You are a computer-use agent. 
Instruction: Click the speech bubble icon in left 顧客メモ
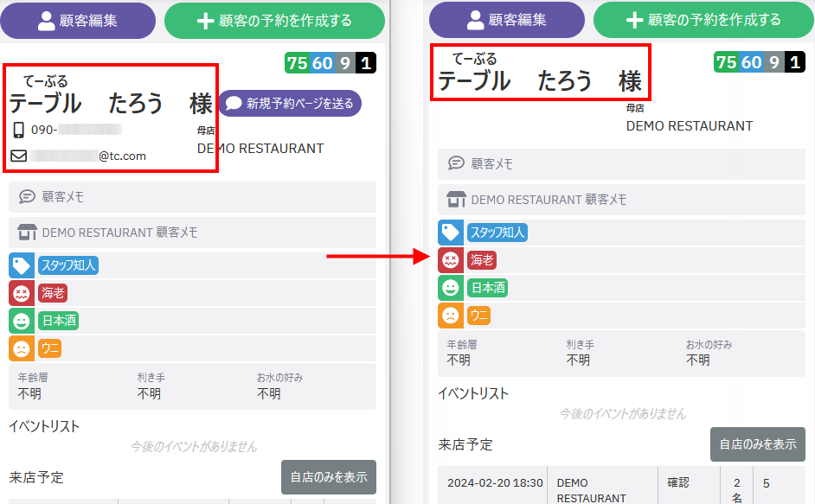tap(27, 197)
